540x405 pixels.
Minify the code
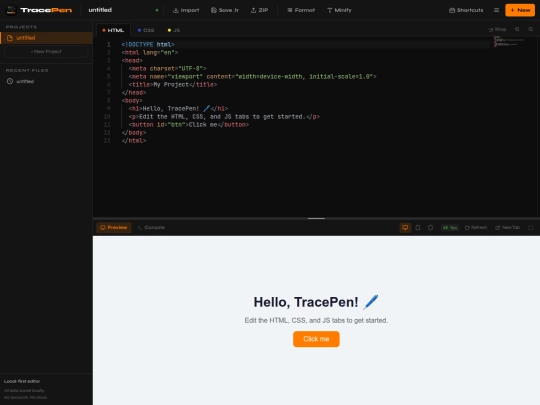pos(339,10)
